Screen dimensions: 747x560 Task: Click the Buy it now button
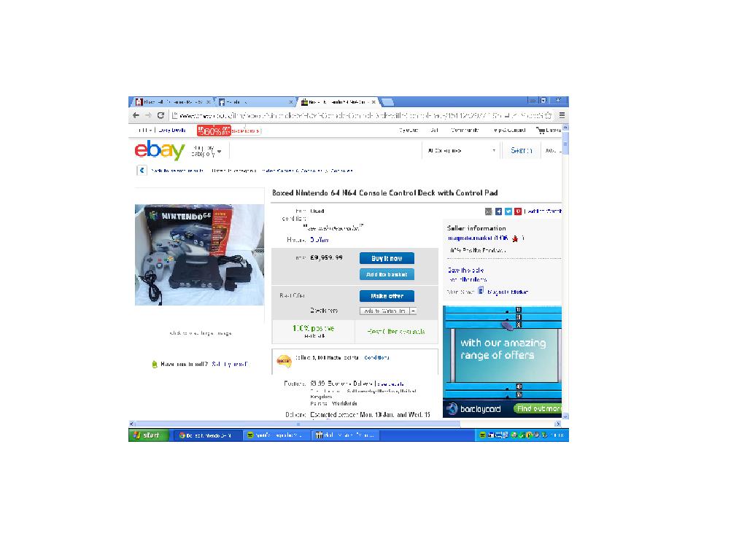(x=387, y=258)
